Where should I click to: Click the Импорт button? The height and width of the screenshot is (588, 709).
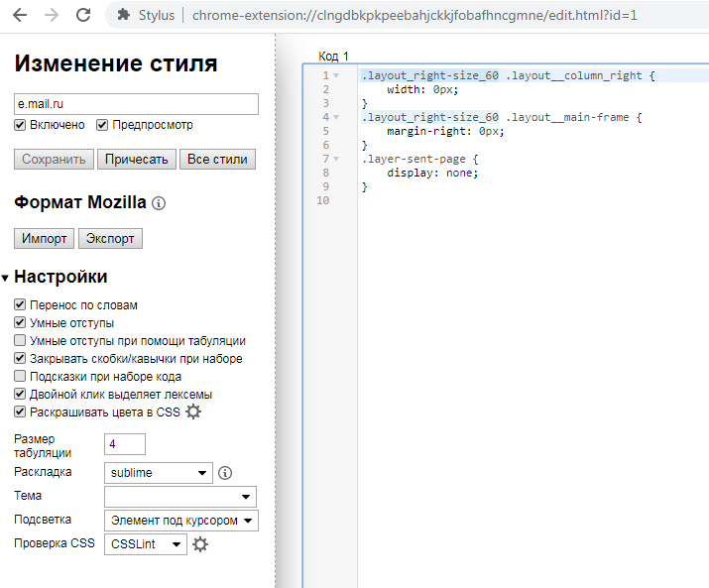pos(45,238)
